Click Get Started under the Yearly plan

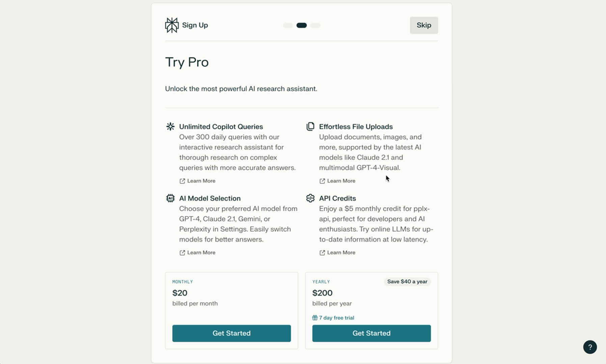[x=371, y=333]
